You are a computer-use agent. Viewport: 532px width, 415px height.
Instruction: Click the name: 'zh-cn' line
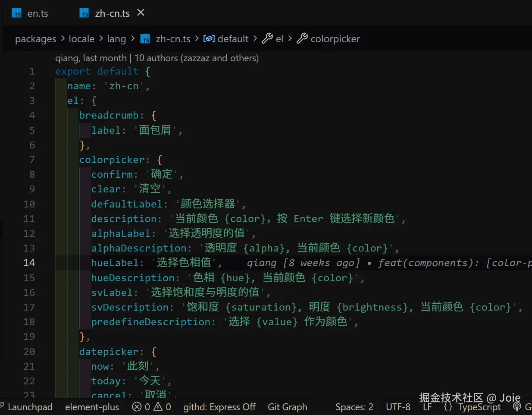click(108, 86)
